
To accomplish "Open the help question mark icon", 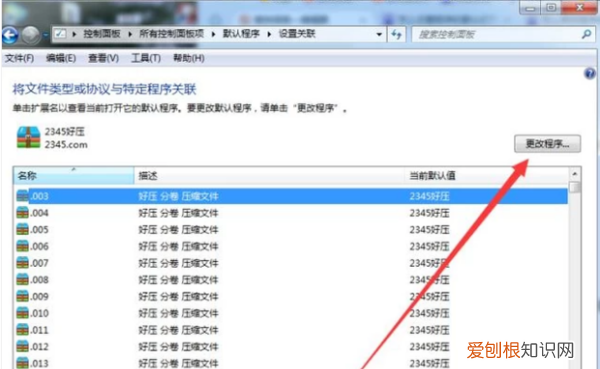I will pos(590,73).
